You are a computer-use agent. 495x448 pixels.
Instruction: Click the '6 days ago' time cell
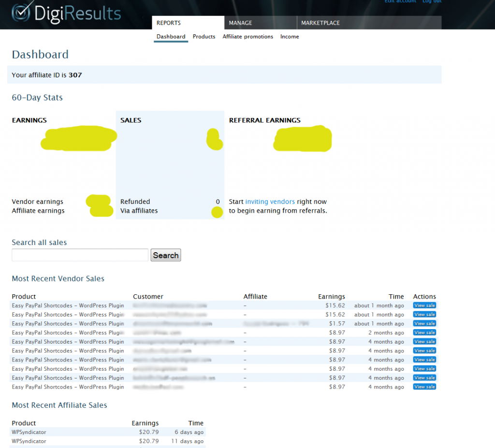click(x=189, y=432)
